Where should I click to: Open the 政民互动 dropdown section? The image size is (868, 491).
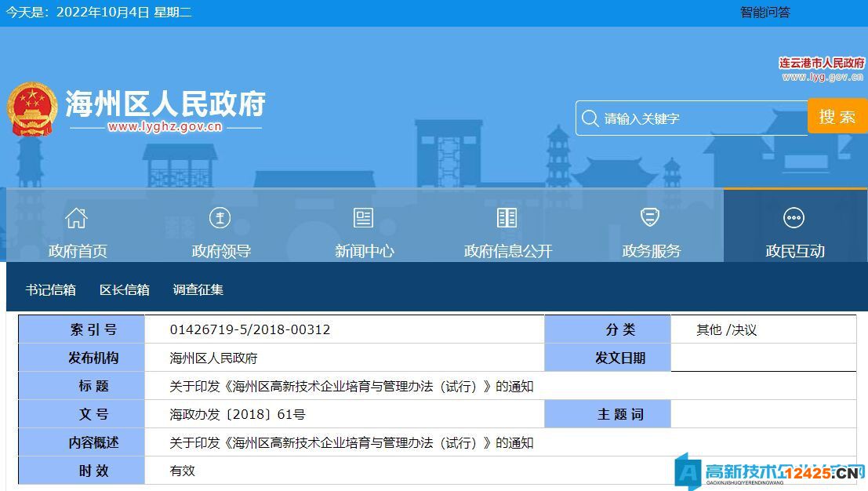click(x=794, y=249)
